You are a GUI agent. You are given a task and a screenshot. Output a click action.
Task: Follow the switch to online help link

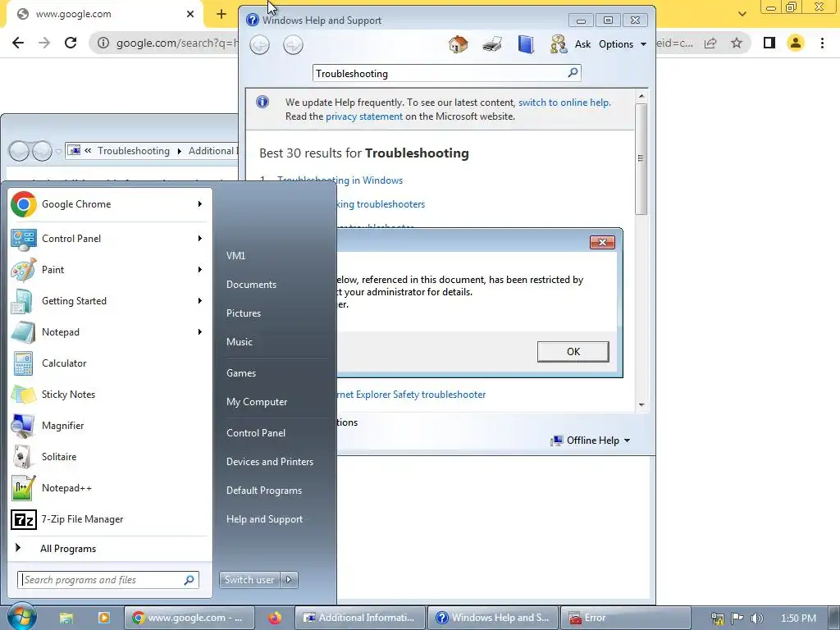click(564, 103)
